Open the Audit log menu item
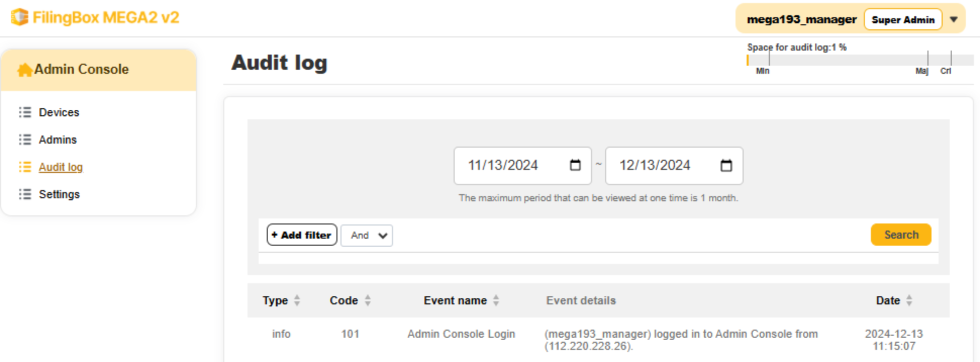This screenshot has height=362, width=980. 61,167
